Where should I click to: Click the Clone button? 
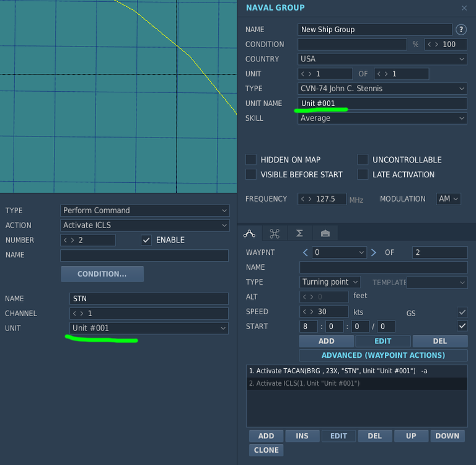pos(266,450)
